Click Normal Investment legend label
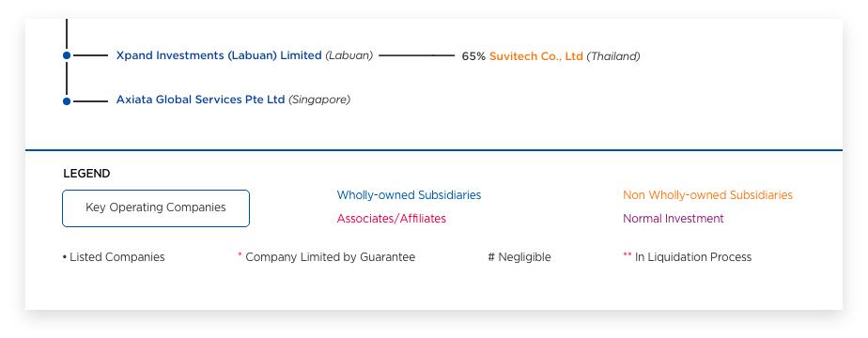Viewport: 868px width, 338px height. click(674, 219)
